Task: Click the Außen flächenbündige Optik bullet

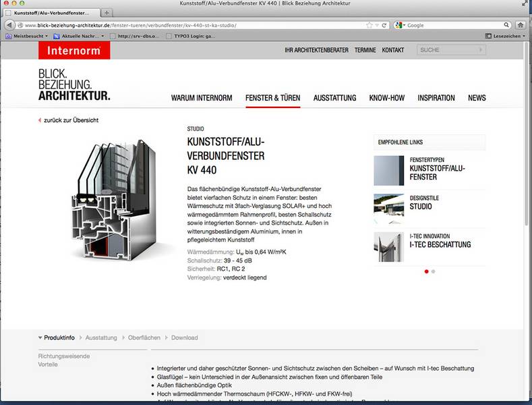Action: tap(194, 385)
